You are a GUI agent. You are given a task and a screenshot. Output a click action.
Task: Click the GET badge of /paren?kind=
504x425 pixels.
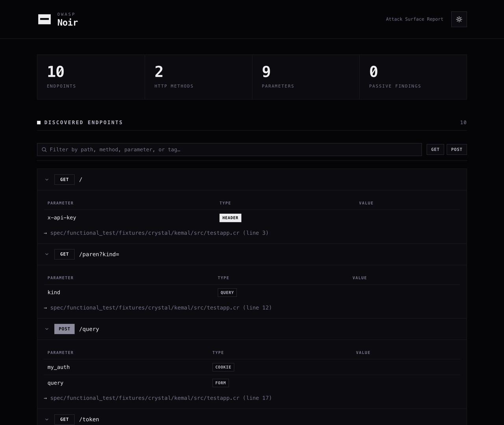[65, 254]
